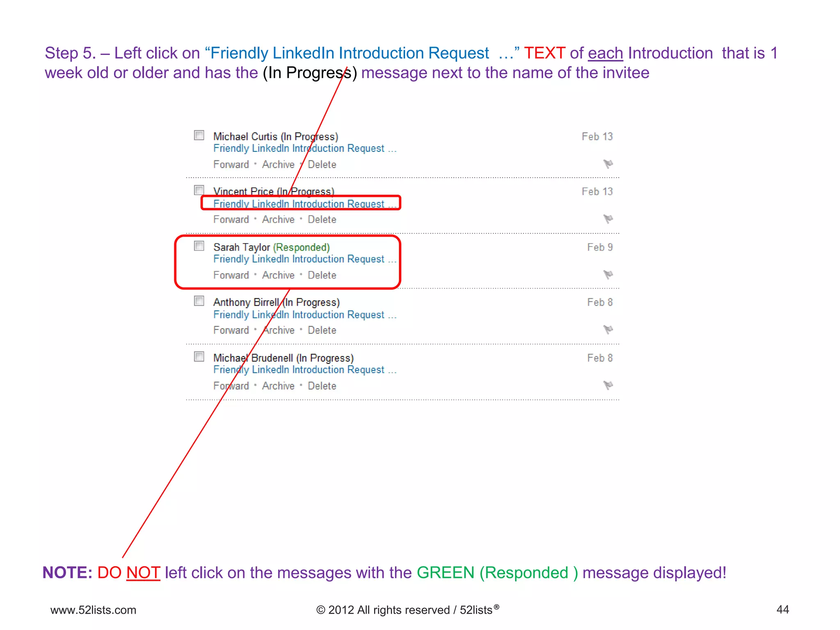Delete the Michael Brudenell message

tap(322, 386)
